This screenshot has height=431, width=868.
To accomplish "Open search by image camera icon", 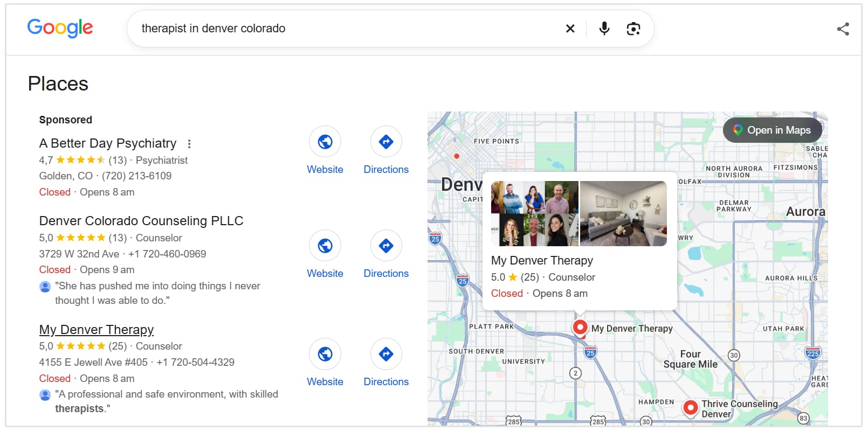I will pyautogui.click(x=633, y=29).
